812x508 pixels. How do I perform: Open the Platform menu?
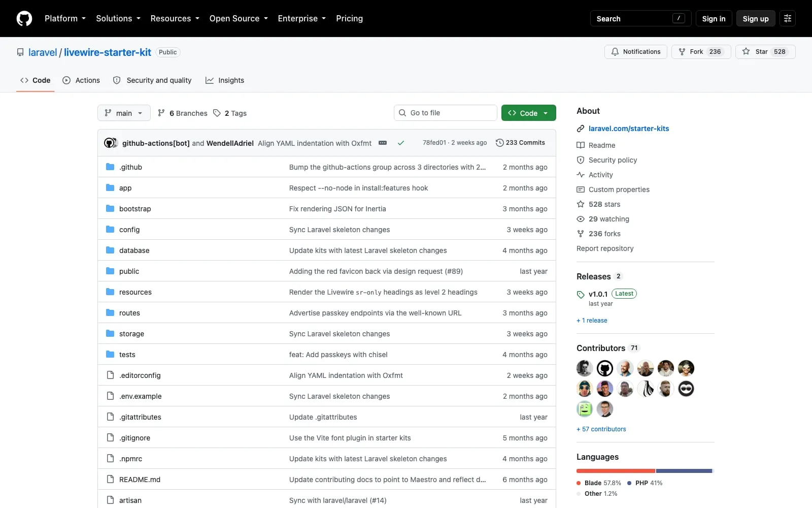65,18
